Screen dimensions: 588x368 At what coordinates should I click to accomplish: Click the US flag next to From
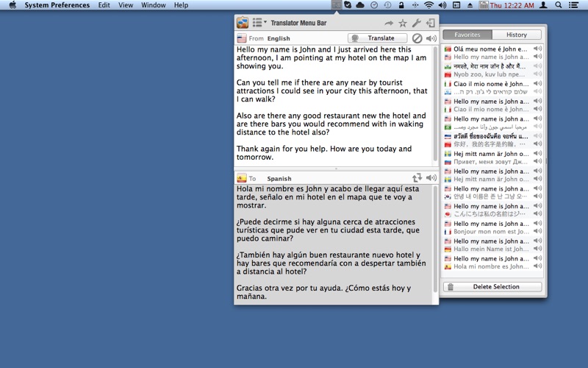coord(242,38)
